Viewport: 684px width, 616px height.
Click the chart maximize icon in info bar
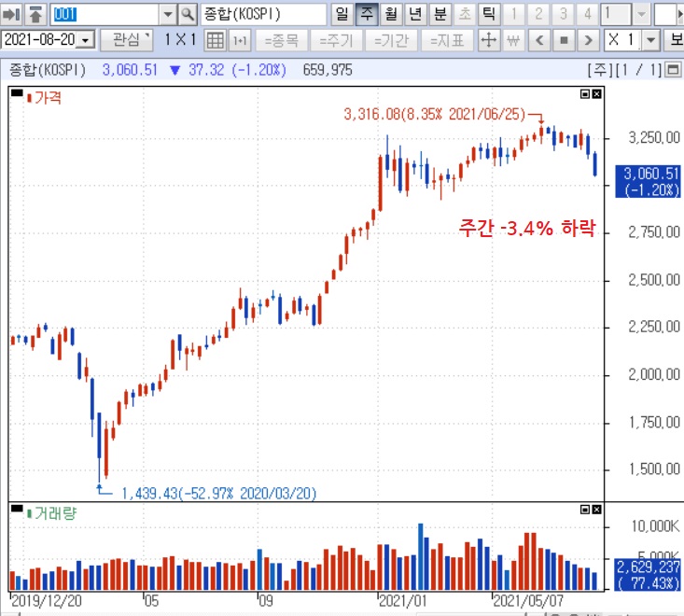click(673, 69)
